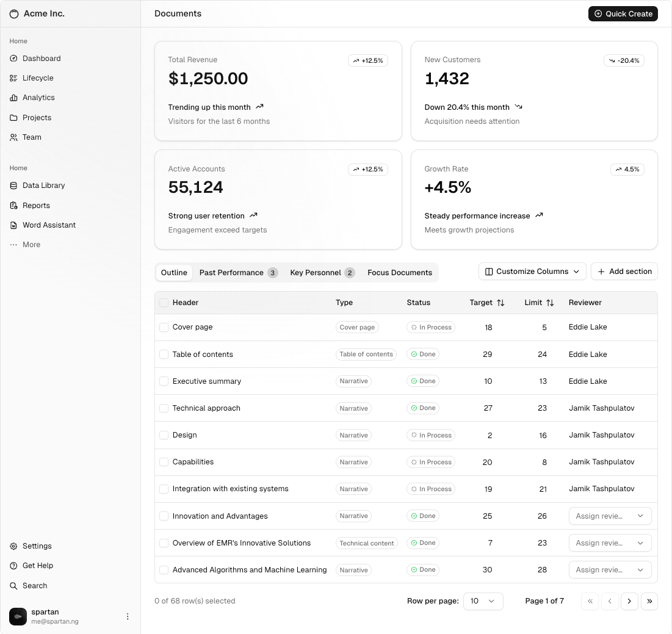Viewport: 672px width, 634px height.
Task: Click the Word Assistant file icon
Action: [x=13, y=225]
